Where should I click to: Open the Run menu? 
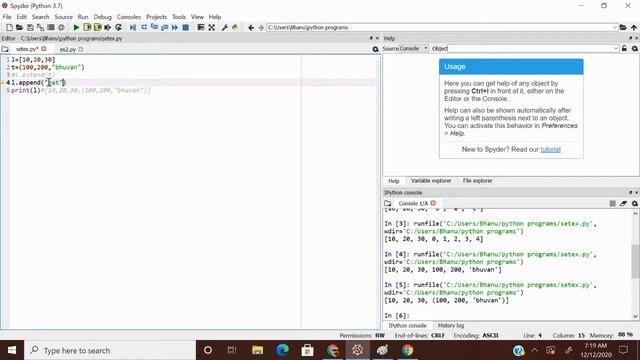coord(83,17)
